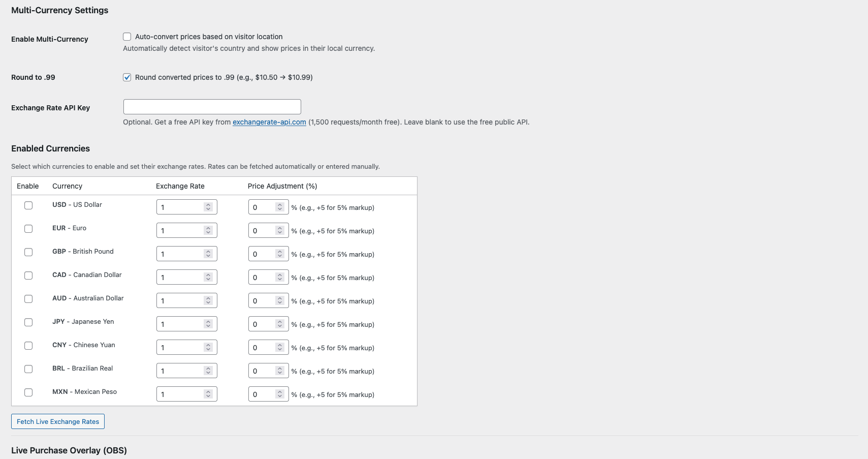Image resolution: width=868 pixels, height=459 pixels.
Task: Enable the CNY - Chinese Yuan currency
Action: click(28, 346)
